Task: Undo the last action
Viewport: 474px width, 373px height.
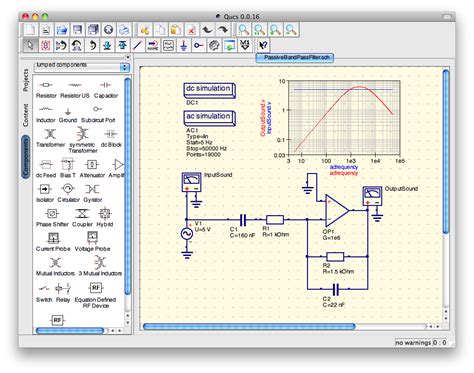Action: point(207,30)
